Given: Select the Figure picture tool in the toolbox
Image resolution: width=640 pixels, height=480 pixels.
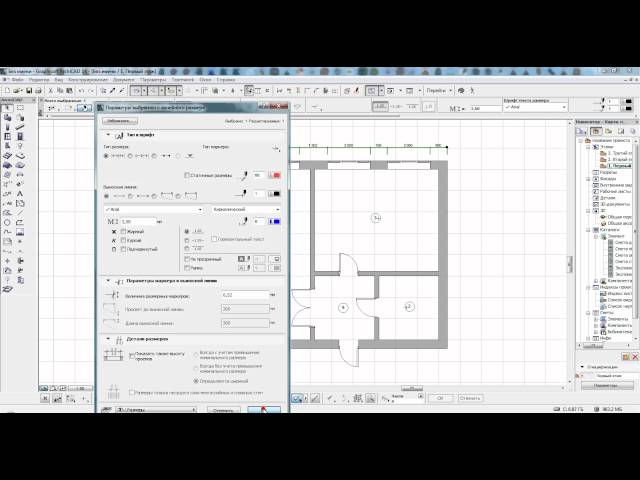Looking at the screenshot, I should (20, 232).
